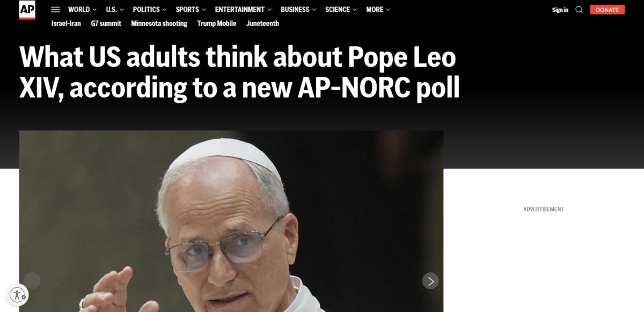Expand the Politics dropdown menu
The image size is (644, 312).
pos(150,10)
